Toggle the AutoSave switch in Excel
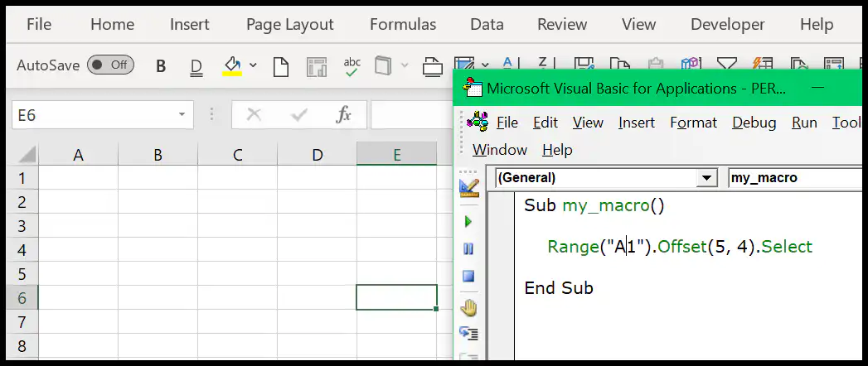The width and height of the screenshot is (868, 366). coord(111,65)
